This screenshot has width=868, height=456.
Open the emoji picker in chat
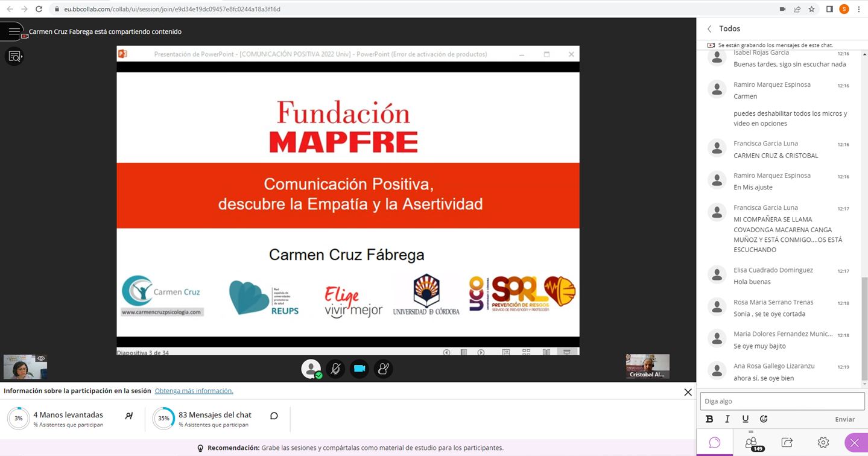pyautogui.click(x=764, y=419)
